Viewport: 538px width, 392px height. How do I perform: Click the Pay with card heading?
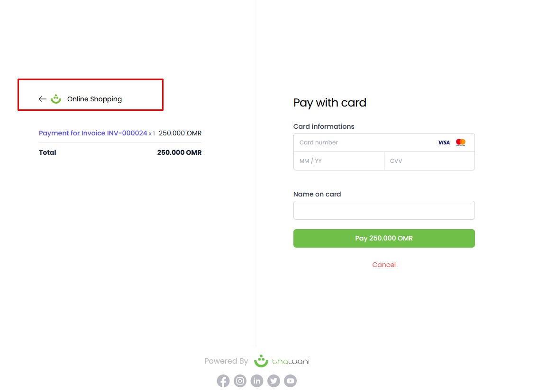(329, 103)
